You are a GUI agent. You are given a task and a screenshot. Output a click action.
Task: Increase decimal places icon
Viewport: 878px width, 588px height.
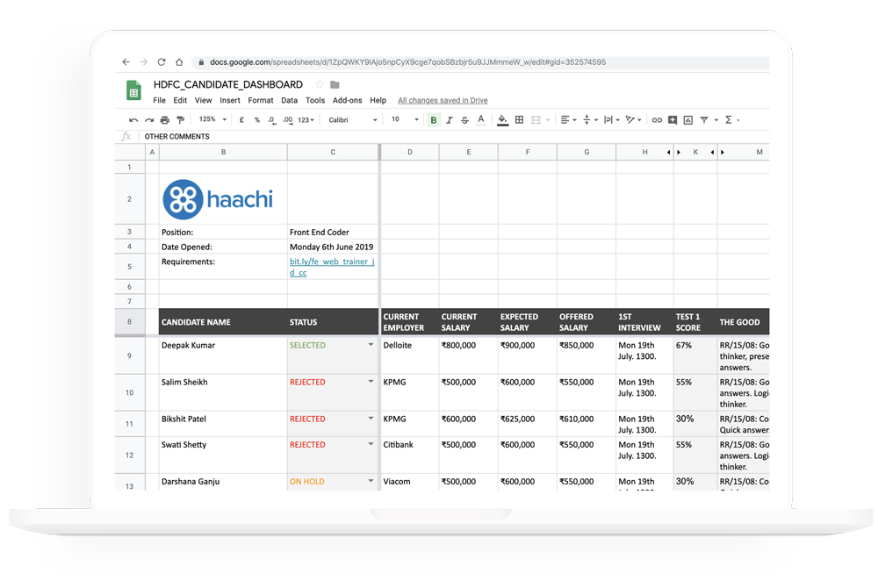pos(287,119)
